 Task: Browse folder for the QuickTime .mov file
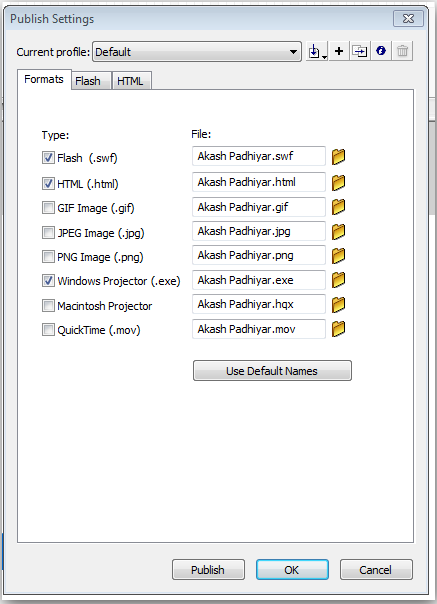point(338,329)
